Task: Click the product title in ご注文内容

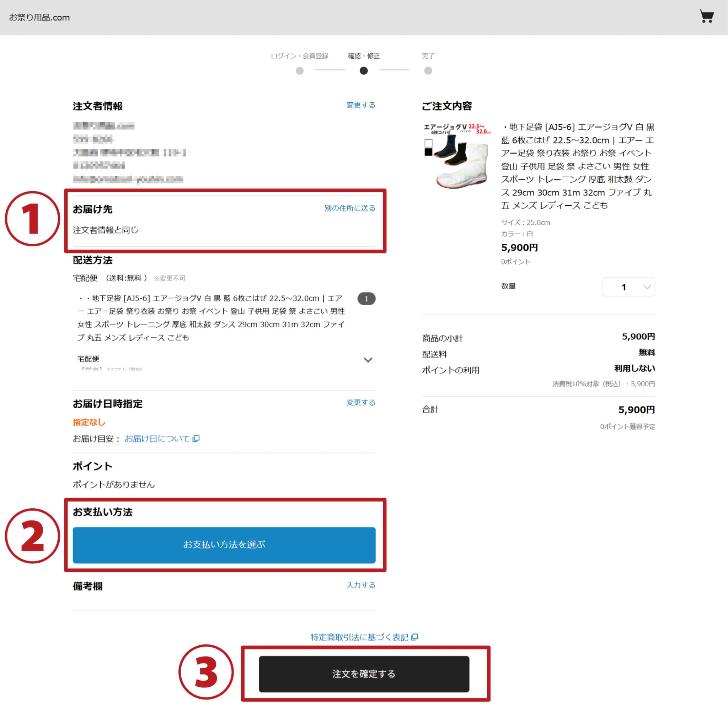Action: [578, 166]
